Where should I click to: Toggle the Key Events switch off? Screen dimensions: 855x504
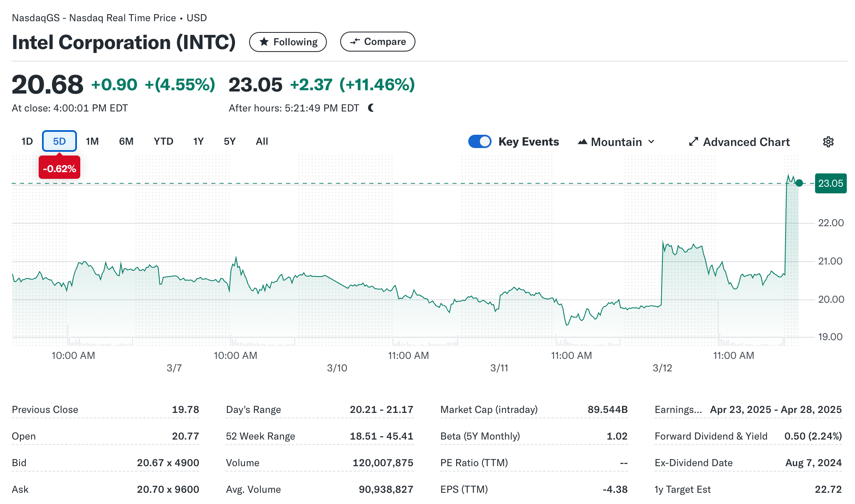point(479,141)
